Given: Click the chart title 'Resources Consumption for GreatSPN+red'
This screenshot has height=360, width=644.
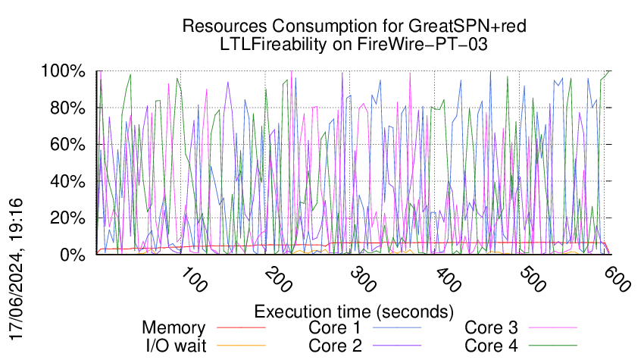Looking at the screenshot, I should [354, 26].
